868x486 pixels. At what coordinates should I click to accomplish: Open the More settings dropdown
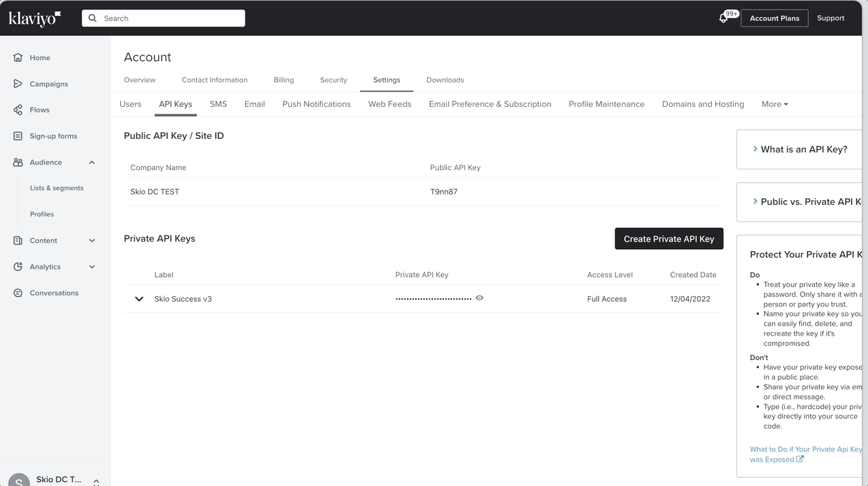click(775, 103)
